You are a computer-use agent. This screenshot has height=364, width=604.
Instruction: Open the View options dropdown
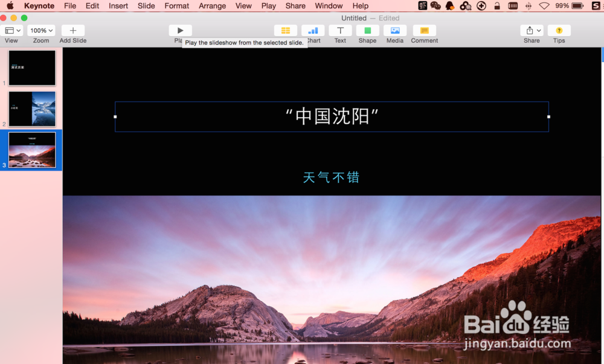[x=12, y=30]
